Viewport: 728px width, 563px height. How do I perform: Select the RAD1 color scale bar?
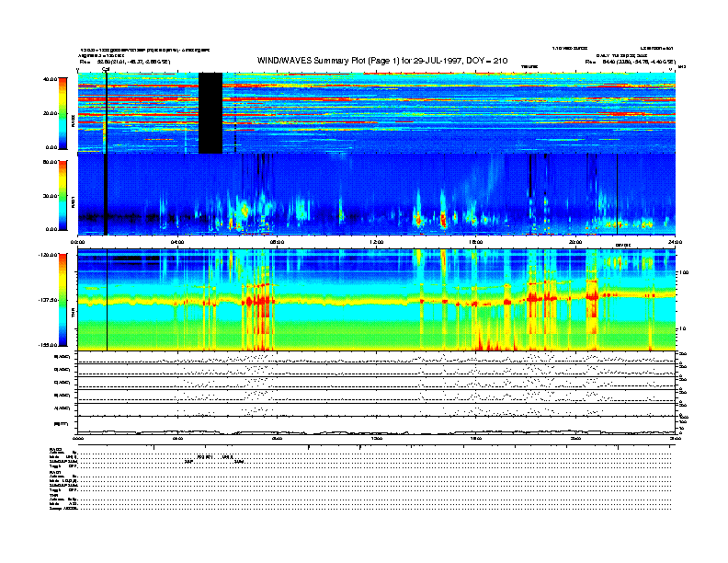click(x=63, y=196)
